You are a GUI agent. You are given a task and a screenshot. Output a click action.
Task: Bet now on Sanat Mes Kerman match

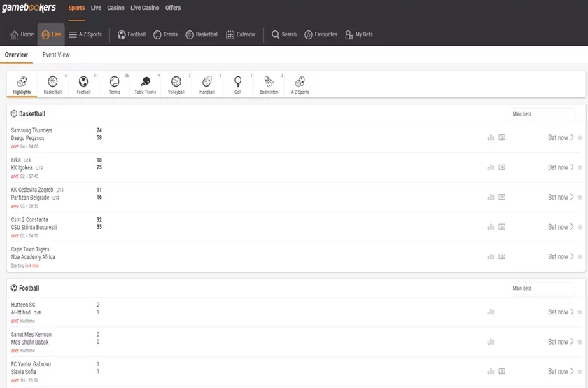point(561,342)
